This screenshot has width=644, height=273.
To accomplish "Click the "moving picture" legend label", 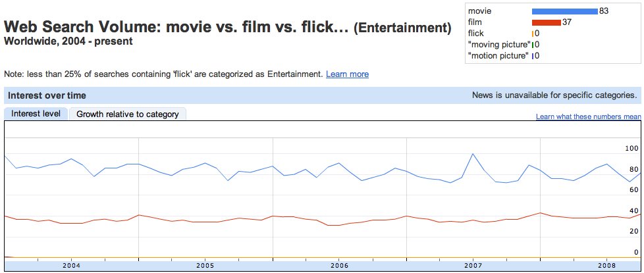I will (x=499, y=45).
